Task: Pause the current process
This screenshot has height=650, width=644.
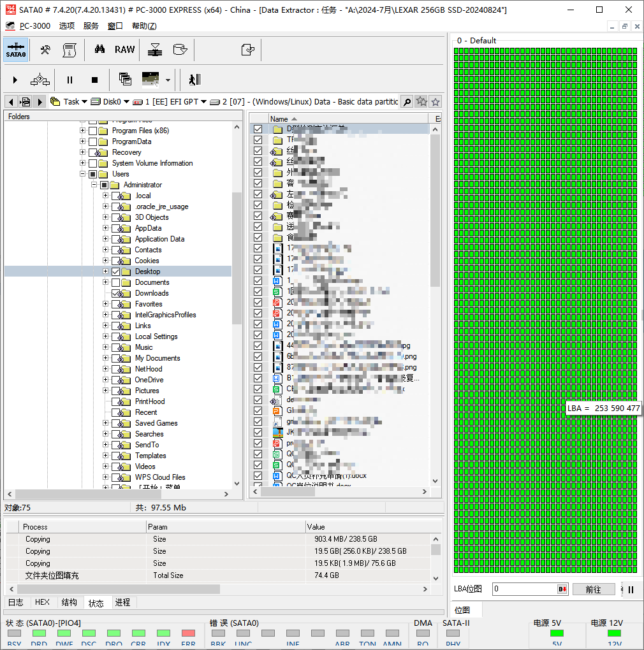Action: pos(70,80)
